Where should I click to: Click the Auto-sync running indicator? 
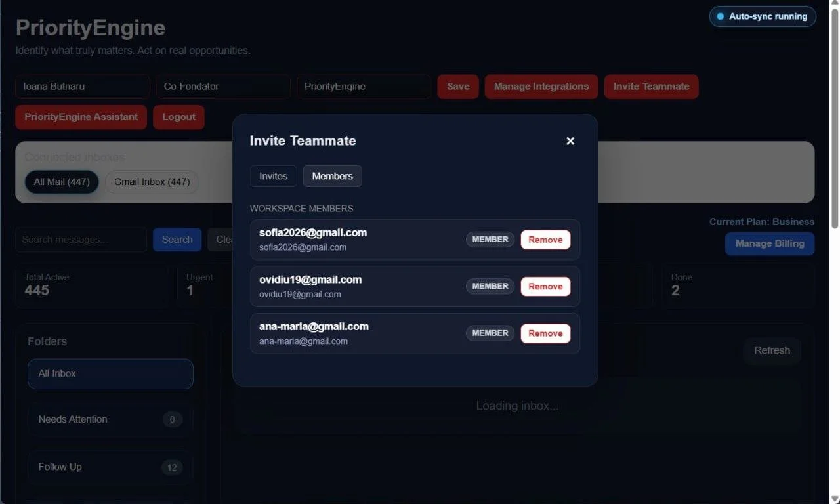[x=763, y=16]
